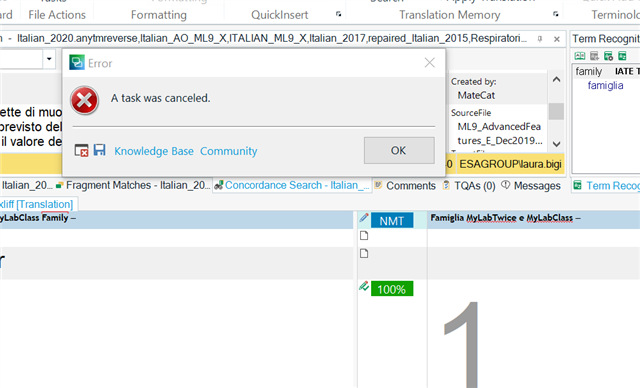The height and width of the screenshot is (388, 640).
Task: Click the 'ML9_AdvancedFea' source file value
Action: point(499,126)
